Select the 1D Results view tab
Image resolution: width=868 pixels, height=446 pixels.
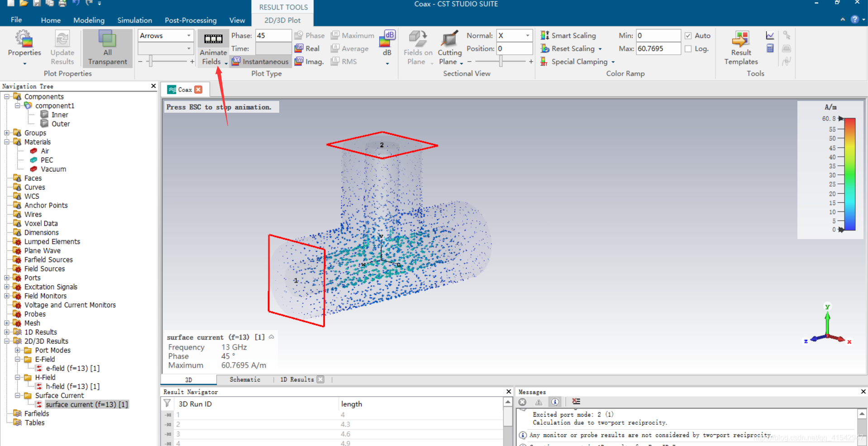(x=297, y=379)
